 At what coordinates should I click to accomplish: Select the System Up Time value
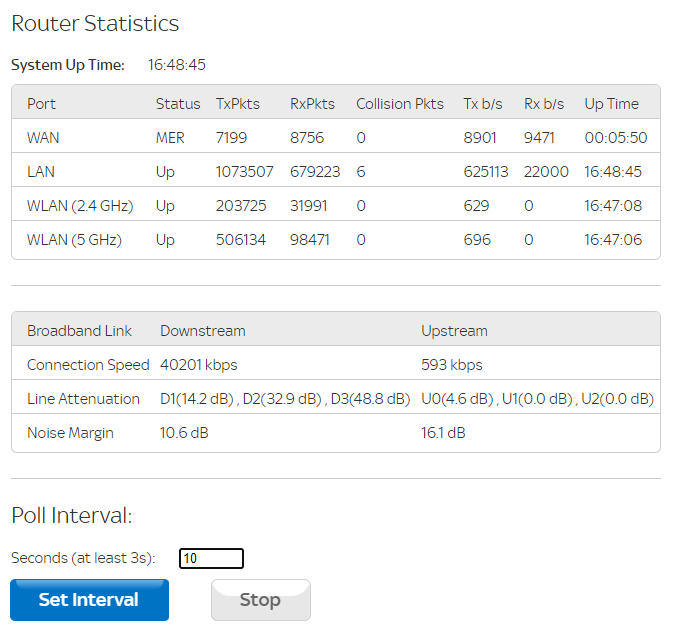(177, 65)
